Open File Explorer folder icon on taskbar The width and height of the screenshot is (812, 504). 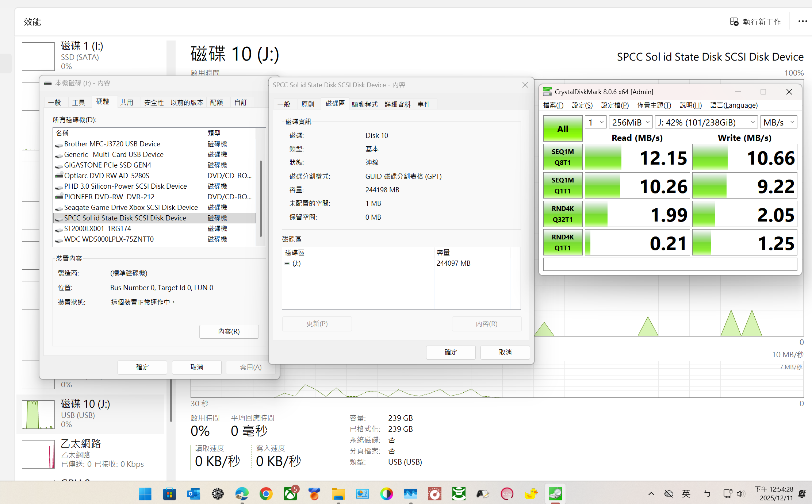coord(338,494)
